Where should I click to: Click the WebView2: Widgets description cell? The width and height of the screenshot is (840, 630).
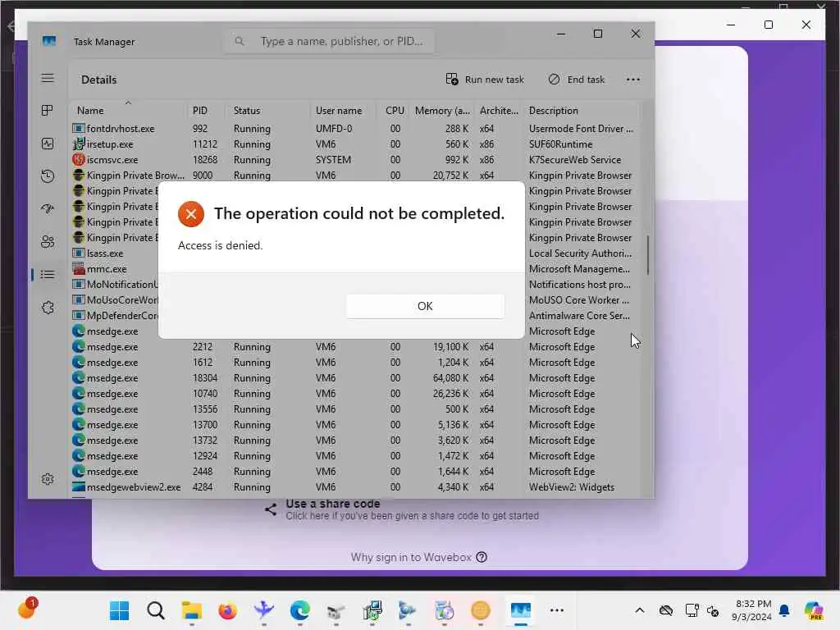click(572, 487)
